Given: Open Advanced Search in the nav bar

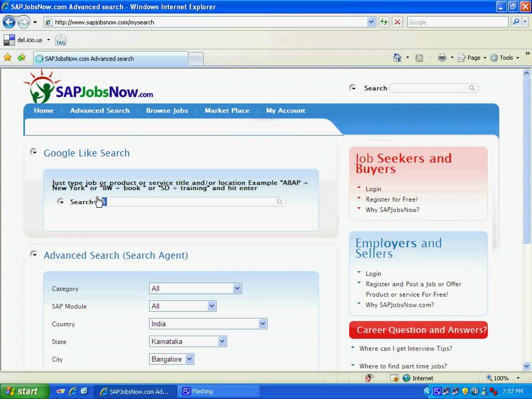Looking at the screenshot, I should pyautogui.click(x=100, y=111).
